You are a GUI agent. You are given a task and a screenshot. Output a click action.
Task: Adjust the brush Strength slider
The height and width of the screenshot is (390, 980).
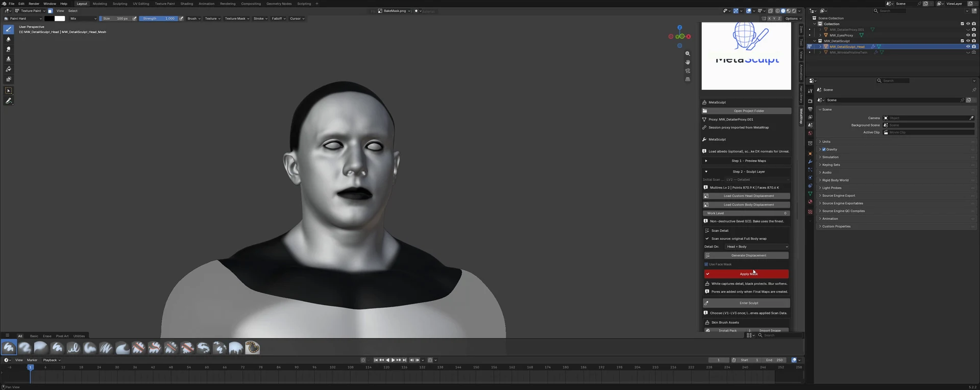[x=158, y=18]
